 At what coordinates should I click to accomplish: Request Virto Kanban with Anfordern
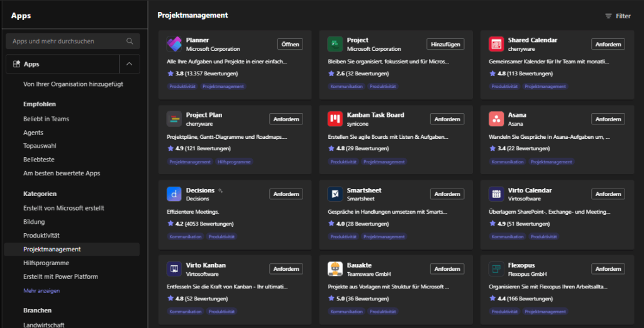pyautogui.click(x=286, y=269)
